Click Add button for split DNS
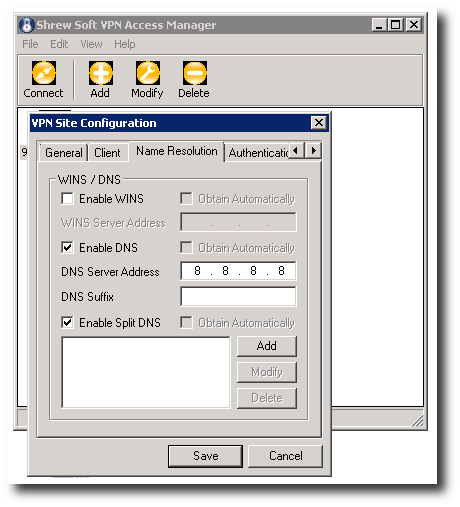Viewport: 460px width, 507px height. click(x=267, y=346)
